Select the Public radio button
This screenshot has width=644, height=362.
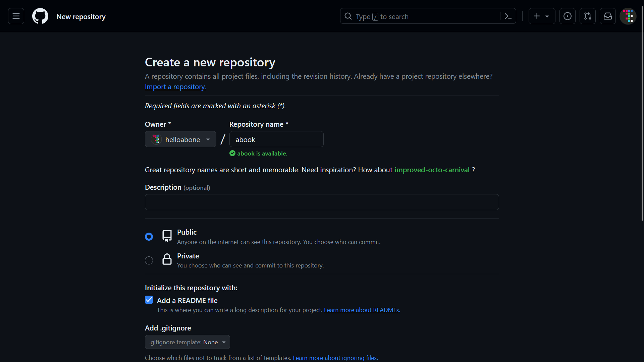pos(149,236)
